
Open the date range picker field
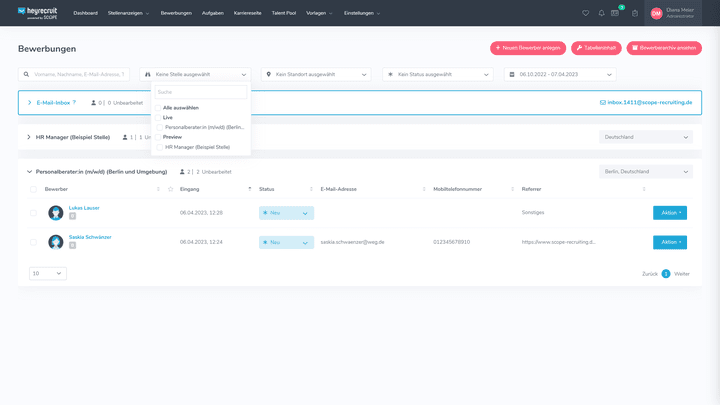[559, 74]
